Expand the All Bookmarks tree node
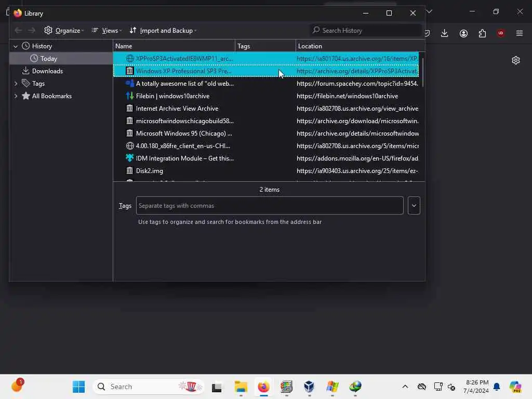 click(16, 96)
